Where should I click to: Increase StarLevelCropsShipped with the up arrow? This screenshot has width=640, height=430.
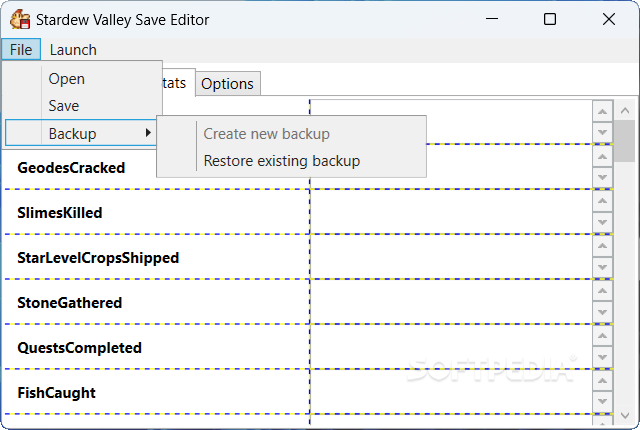pos(602,246)
